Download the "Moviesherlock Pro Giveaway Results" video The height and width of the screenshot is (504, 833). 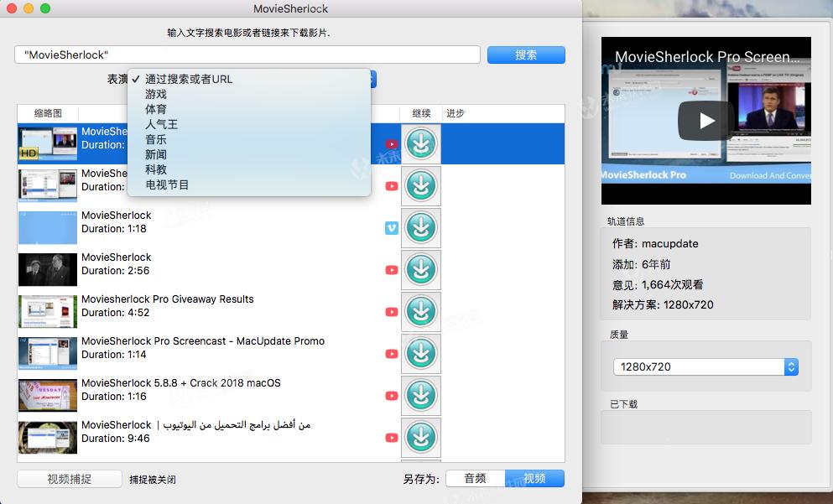[x=420, y=311]
